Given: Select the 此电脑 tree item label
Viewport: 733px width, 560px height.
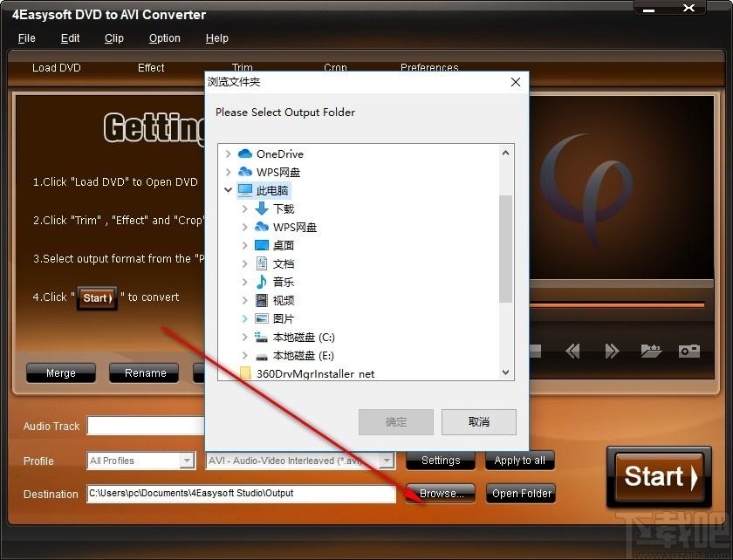Looking at the screenshot, I should pyautogui.click(x=272, y=190).
